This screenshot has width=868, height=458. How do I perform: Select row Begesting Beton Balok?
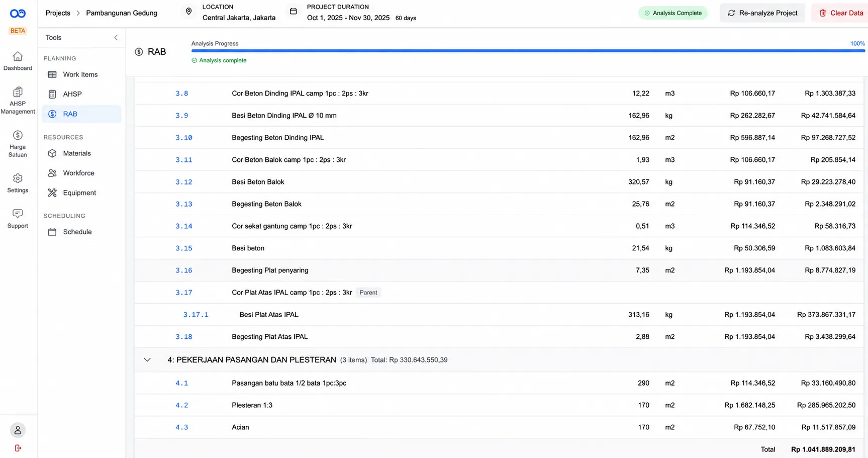coord(499,204)
